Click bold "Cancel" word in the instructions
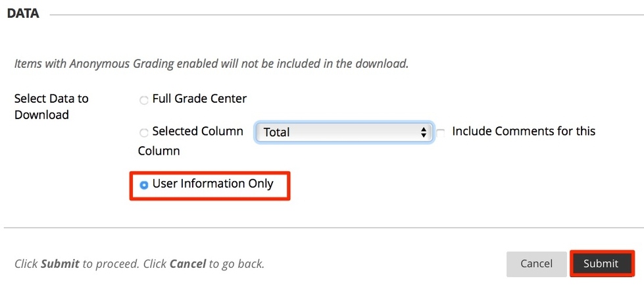 point(187,264)
